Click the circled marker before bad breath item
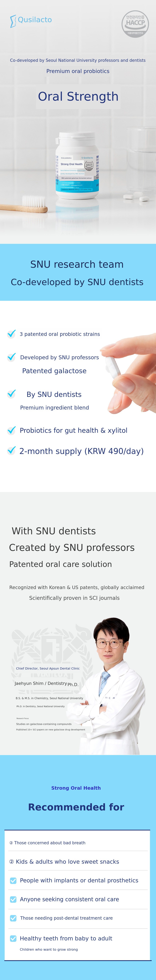 click(11, 843)
